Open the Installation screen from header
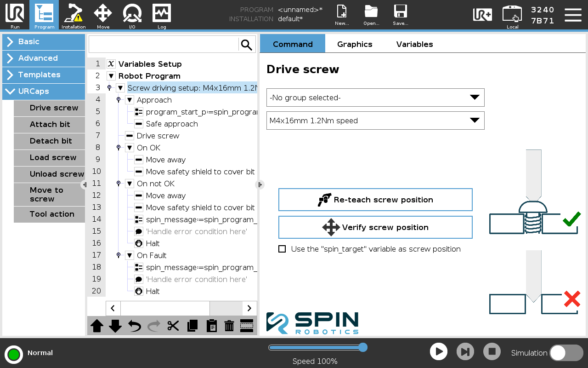 [73, 15]
